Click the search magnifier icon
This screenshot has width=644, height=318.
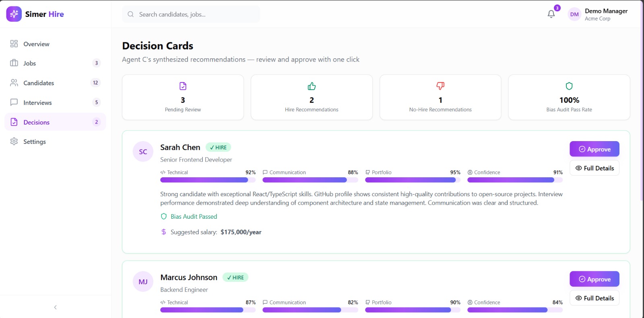click(130, 14)
